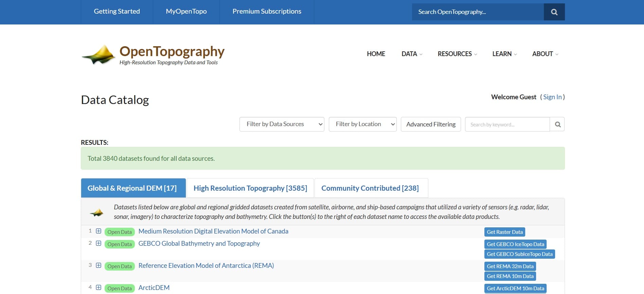This screenshot has height=294, width=644.
Task: Expand GEBCO Global Bathymetry row plus icon
Action: click(x=99, y=243)
